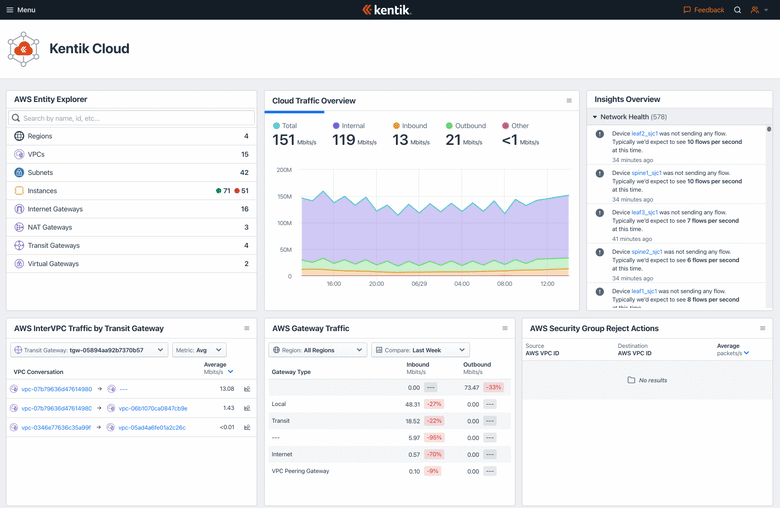Click the Feedback button

(x=703, y=10)
